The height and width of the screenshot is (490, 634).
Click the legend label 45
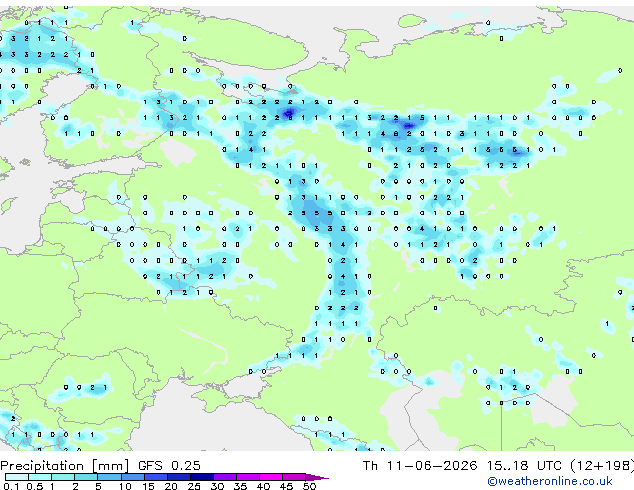286,486
